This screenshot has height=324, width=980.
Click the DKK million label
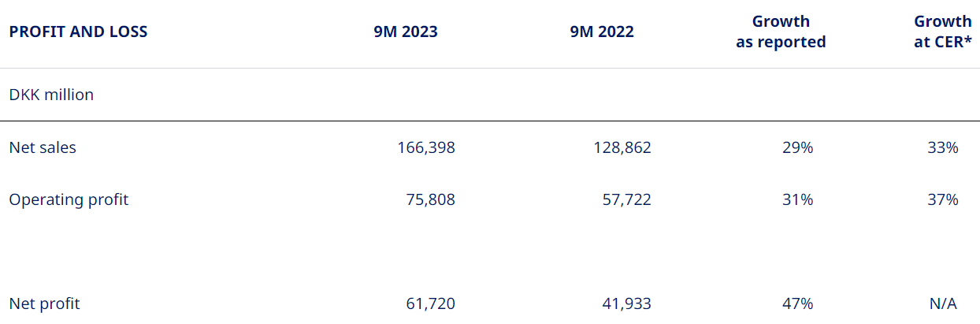51,95
